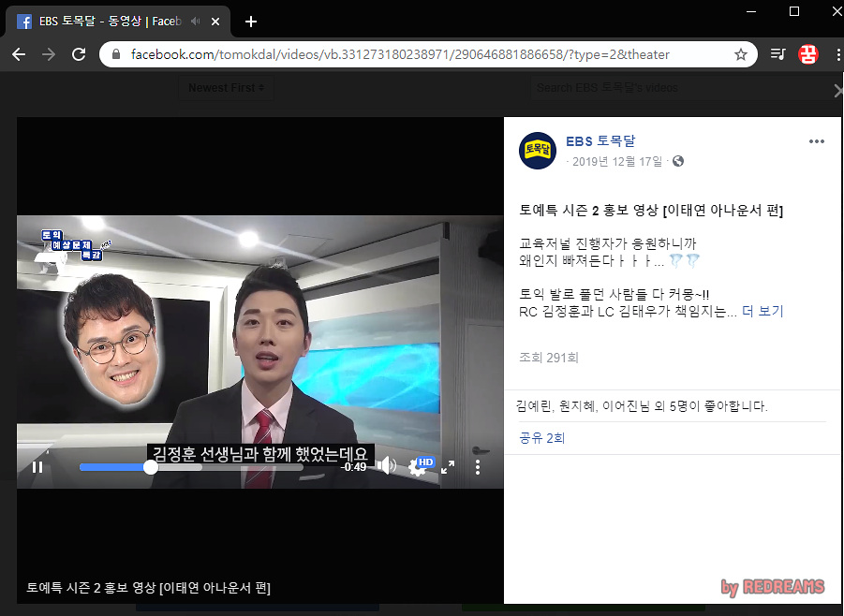
Task: Pause the video playback
Action: (37, 467)
